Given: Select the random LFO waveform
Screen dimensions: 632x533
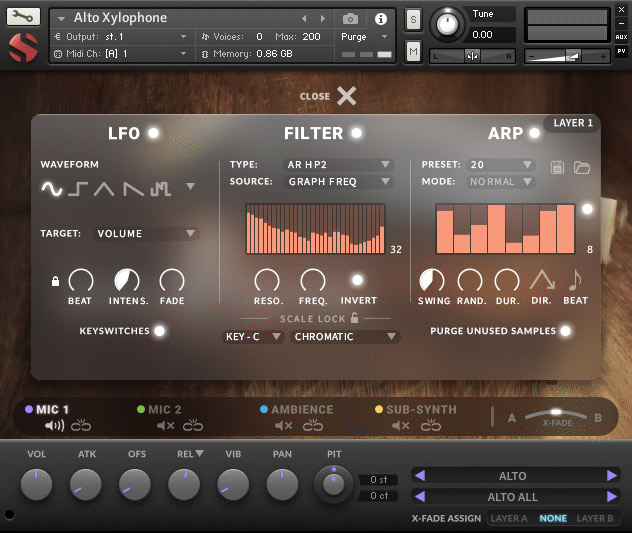Looking at the screenshot, I should 160,189.
